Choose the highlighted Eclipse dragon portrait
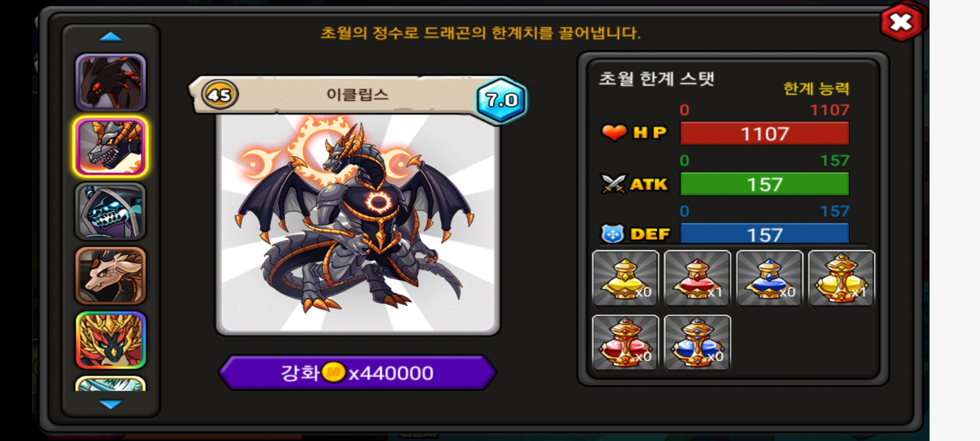 click(111, 147)
